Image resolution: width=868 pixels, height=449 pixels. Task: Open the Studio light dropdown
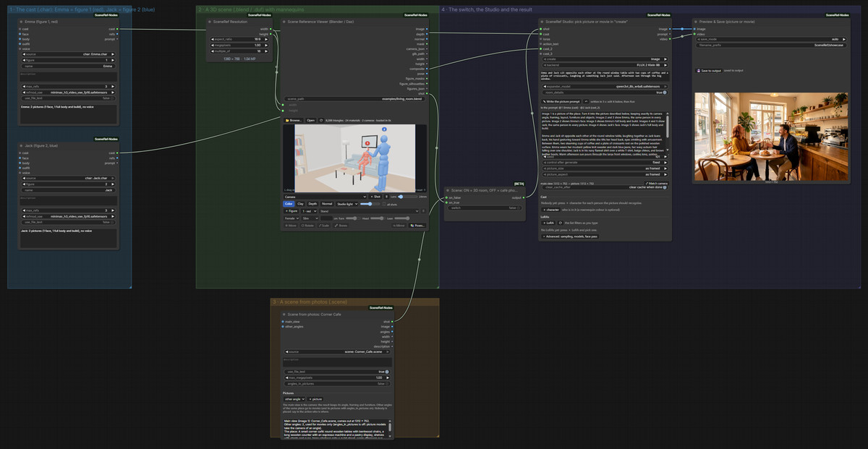click(347, 204)
